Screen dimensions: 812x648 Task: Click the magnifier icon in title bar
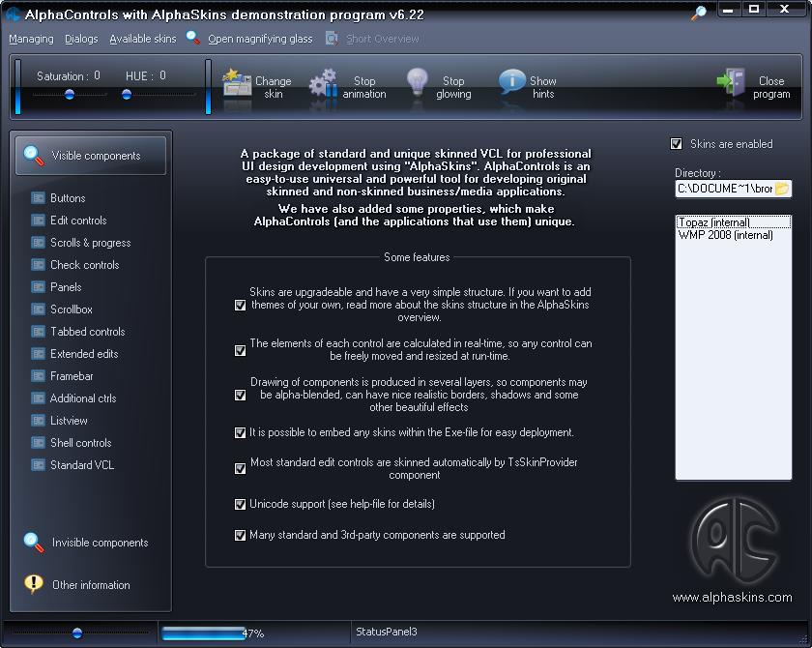pyautogui.click(x=699, y=13)
